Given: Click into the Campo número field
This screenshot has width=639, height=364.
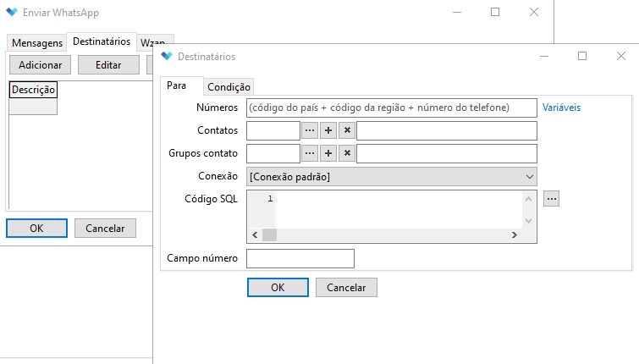Looking at the screenshot, I should click(300, 258).
